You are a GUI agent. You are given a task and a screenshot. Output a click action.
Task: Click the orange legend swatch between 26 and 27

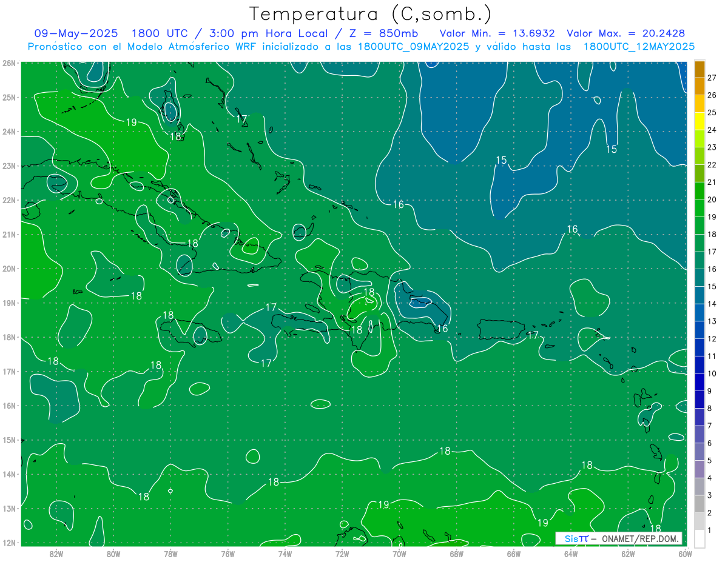point(699,86)
